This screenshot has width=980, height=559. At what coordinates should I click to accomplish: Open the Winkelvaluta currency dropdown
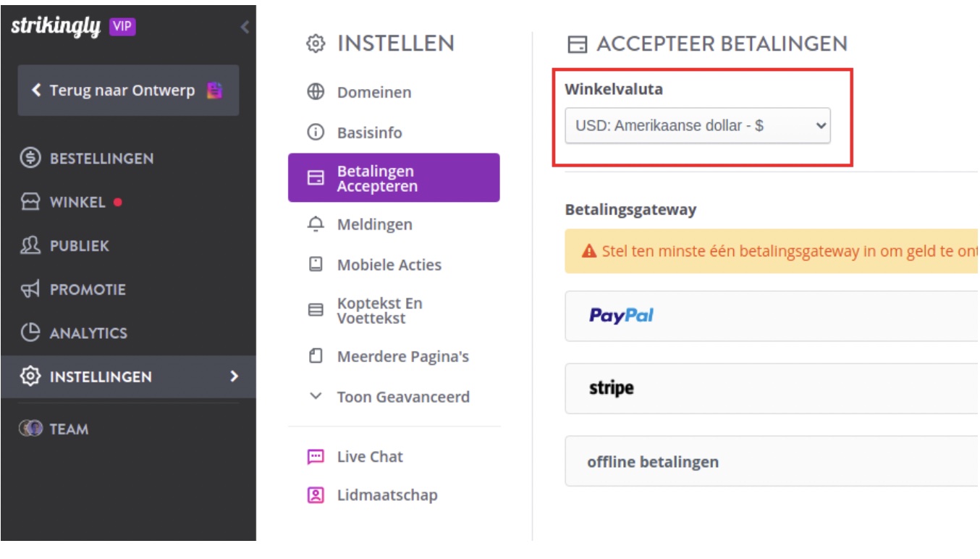coord(698,126)
